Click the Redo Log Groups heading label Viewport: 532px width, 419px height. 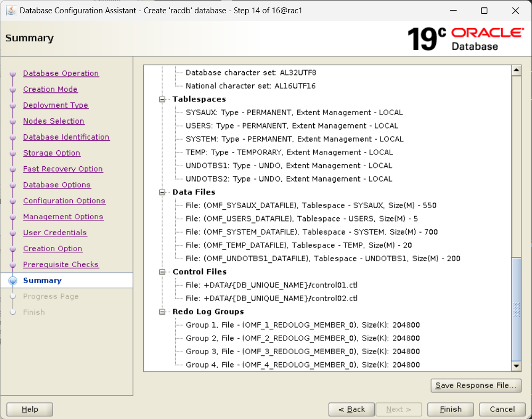click(x=208, y=312)
